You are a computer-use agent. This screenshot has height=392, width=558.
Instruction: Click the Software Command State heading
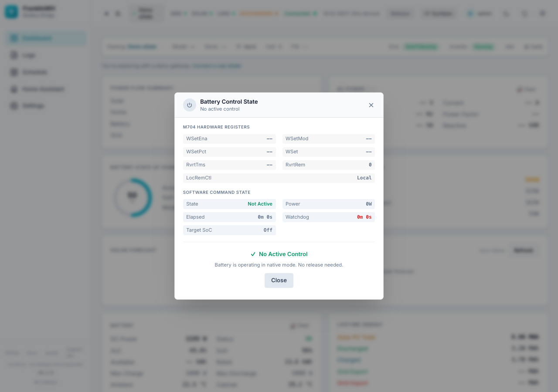(217, 193)
